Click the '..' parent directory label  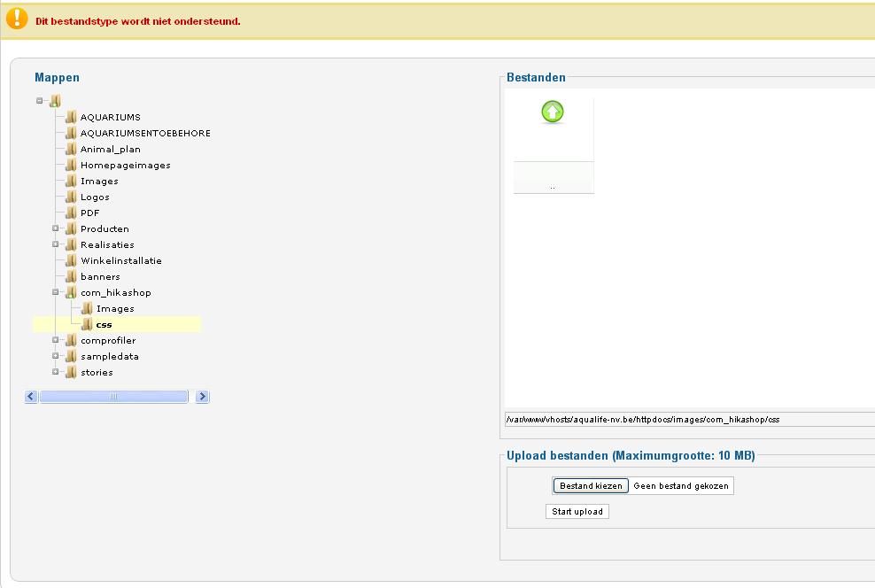tap(553, 187)
